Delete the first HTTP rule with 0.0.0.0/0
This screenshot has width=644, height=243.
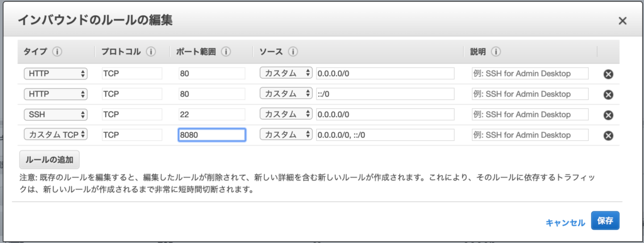click(x=608, y=74)
